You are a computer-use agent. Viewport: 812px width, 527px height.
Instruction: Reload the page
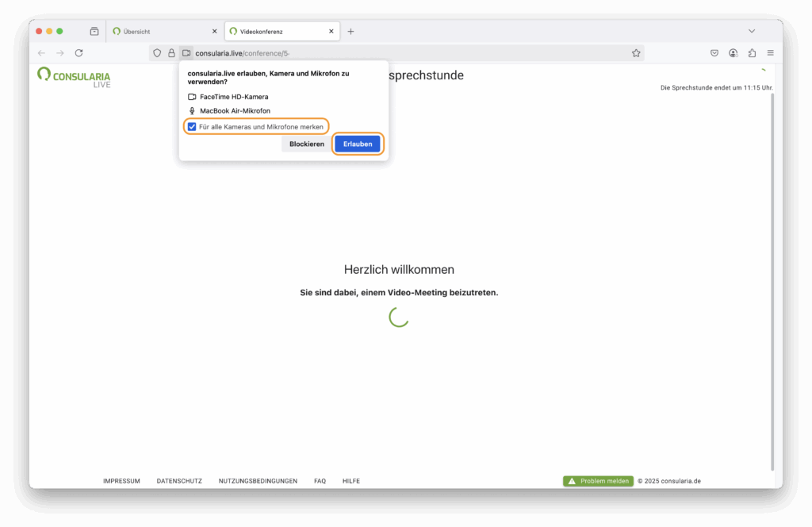(79, 53)
